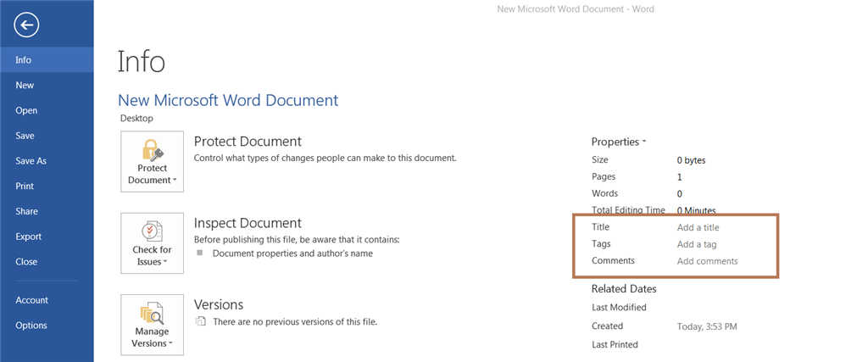The height and width of the screenshot is (362, 868).
Task: Click the New Microsoft Word Document heading
Action: [228, 100]
